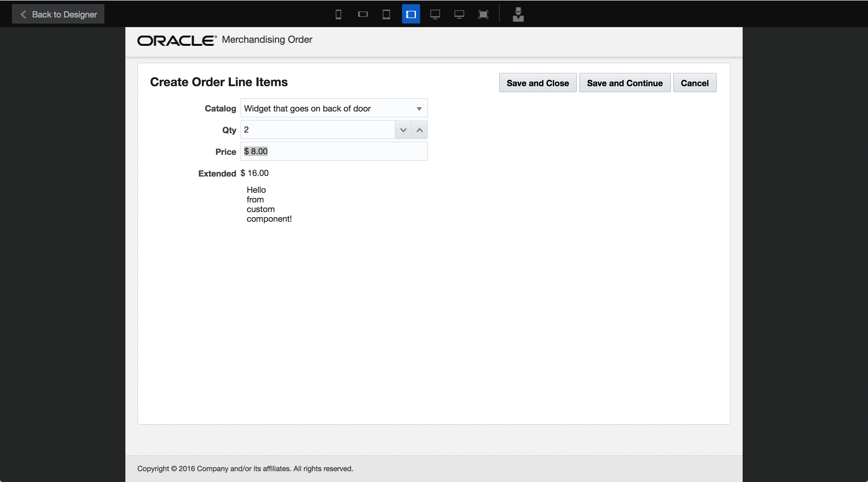Increase Qty with the up chevron
This screenshot has width=868, height=482.
point(420,130)
